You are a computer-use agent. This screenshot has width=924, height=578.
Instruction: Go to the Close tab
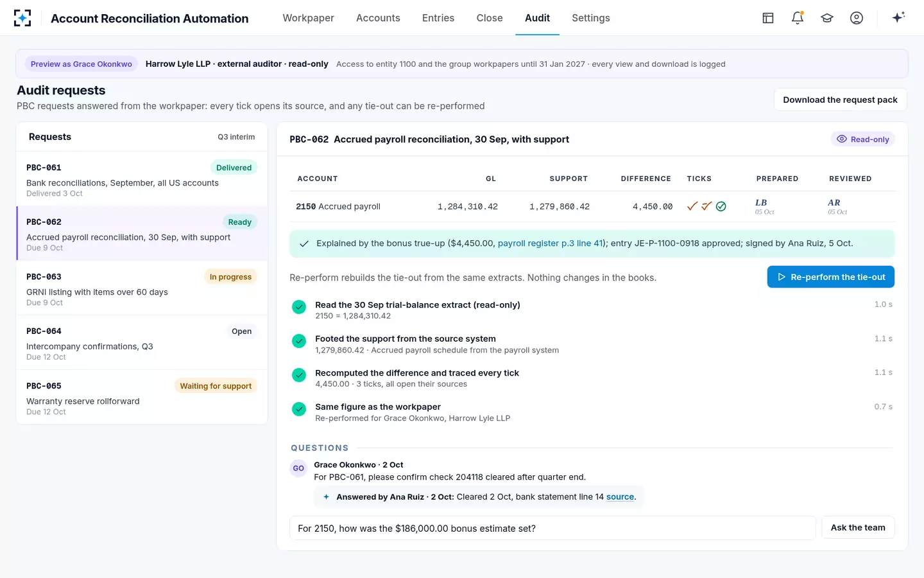[x=490, y=18]
